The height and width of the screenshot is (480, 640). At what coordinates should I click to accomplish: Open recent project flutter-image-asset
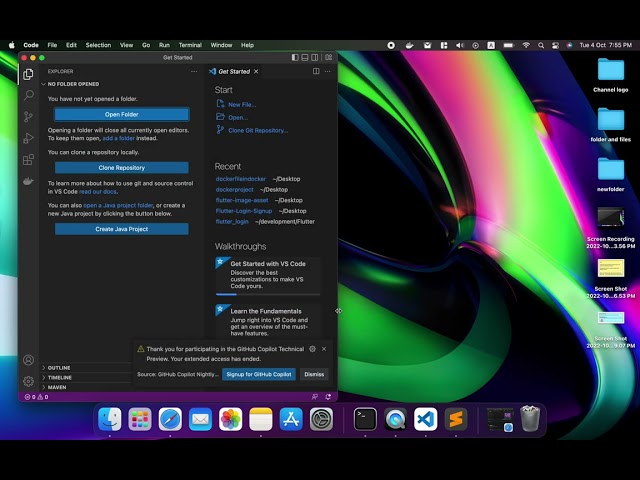click(x=242, y=200)
